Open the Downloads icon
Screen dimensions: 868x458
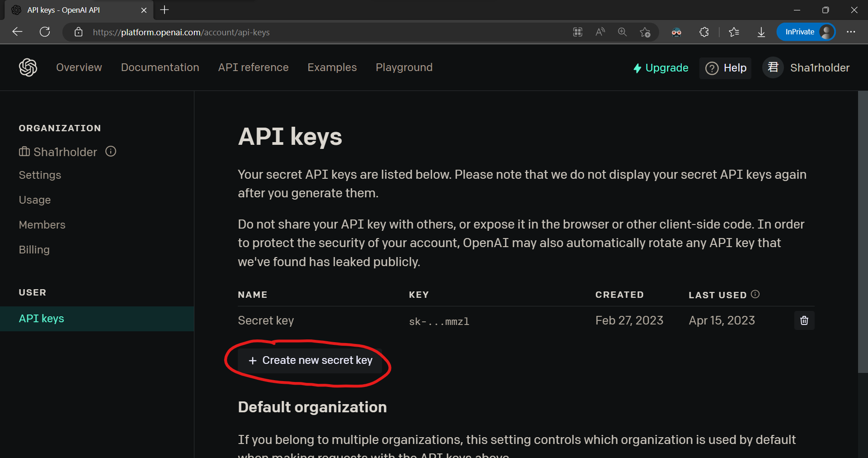pyautogui.click(x=761, y=32)
